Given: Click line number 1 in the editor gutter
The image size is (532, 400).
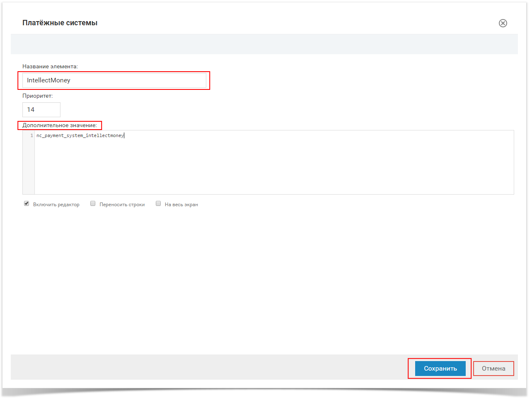Looking at the screenshot, I should [31, 135].
